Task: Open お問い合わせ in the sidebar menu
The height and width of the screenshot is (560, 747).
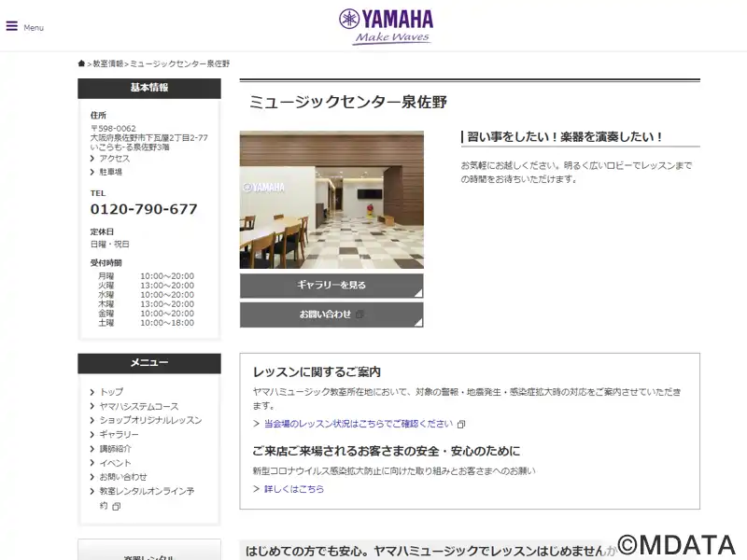Action: click(123, 477)
